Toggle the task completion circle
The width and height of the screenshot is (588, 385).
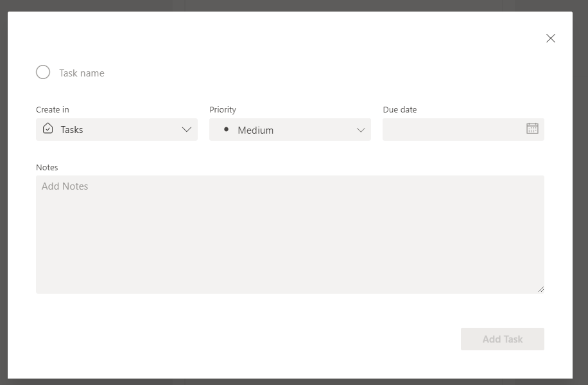point(43,73)
